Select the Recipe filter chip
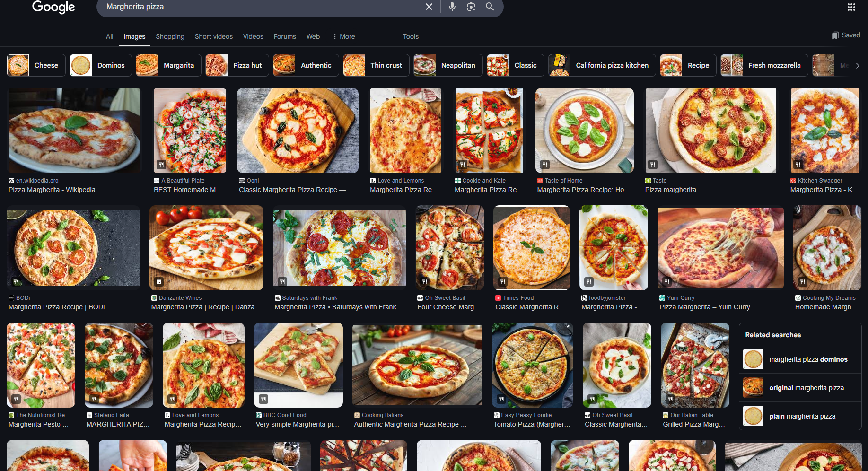The width and height of the screenshot is (868, 471). tap(688, 65)
